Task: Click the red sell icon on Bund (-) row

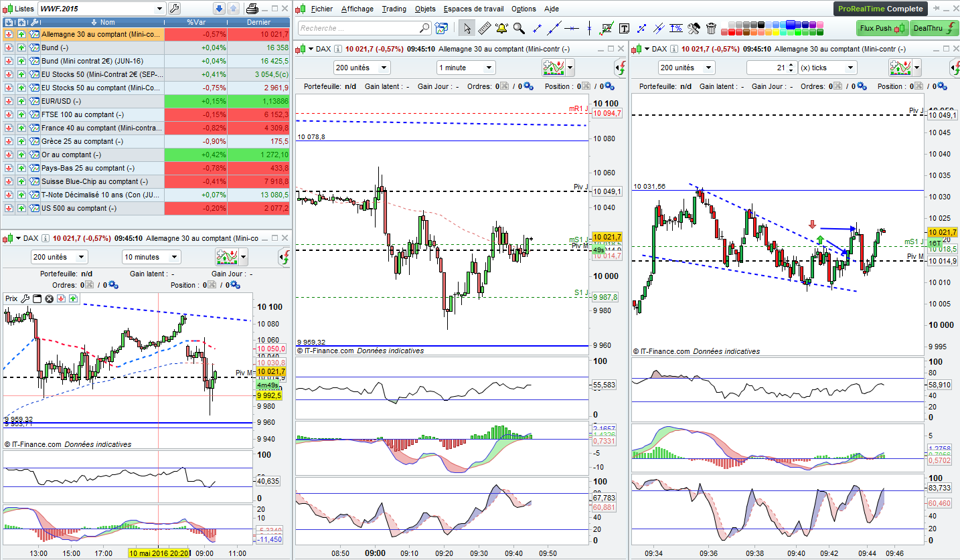Action: tap(9, 48)
